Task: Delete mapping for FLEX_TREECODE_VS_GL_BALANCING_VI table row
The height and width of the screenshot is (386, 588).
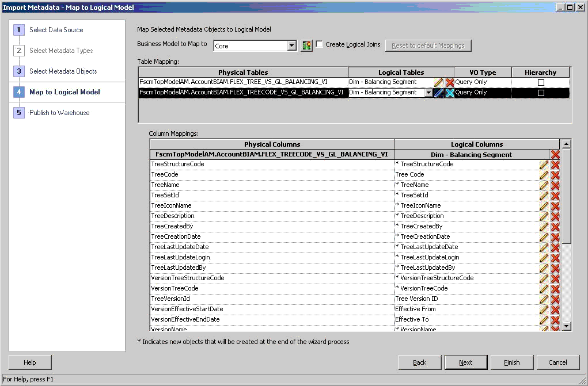Action: click(449, 93)
